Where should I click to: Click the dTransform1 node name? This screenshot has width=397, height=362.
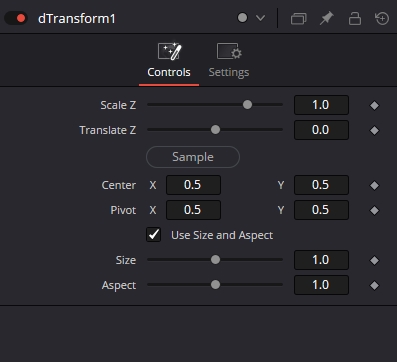tap(77, 19)
